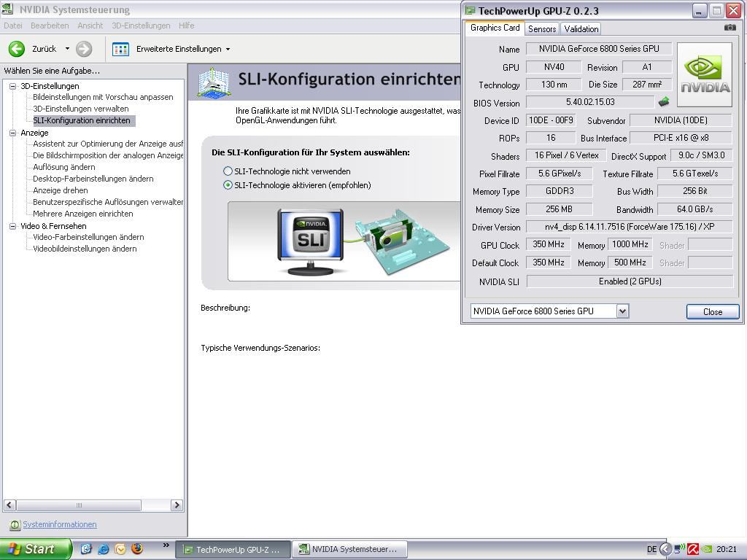
Task: Click the horizontal scrollbar thumb in task tree
Action: pyautogui.click(x=79, y=505)
